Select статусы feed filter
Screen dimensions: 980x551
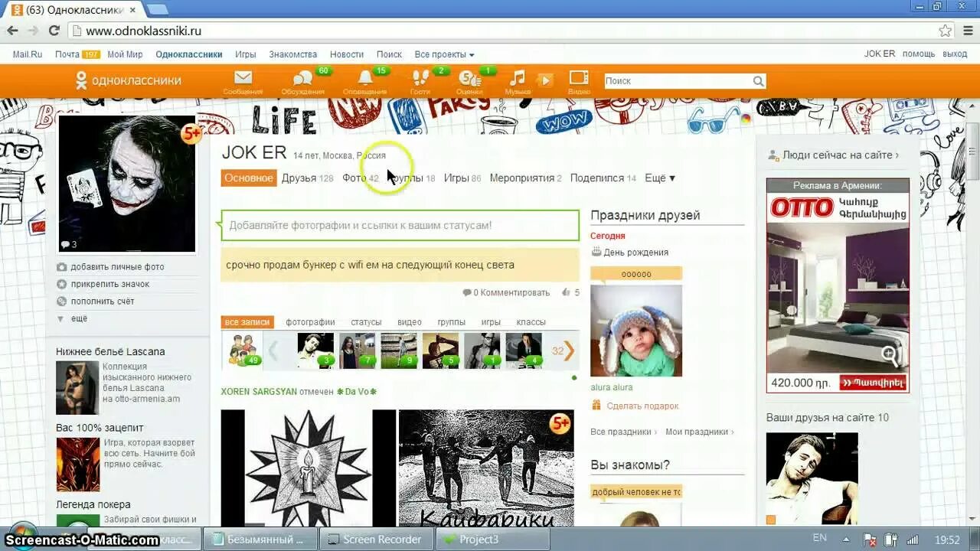pyautogui.click(x=366, y=322)
